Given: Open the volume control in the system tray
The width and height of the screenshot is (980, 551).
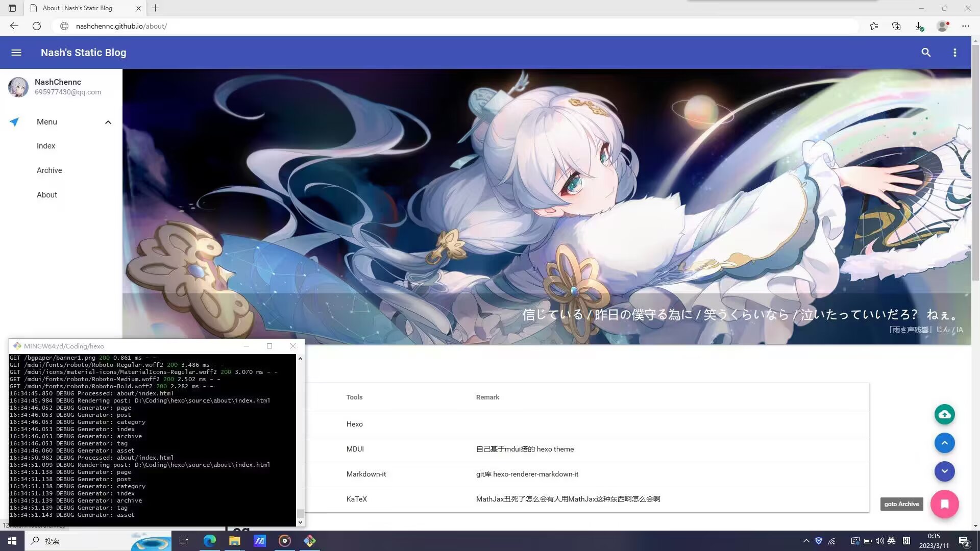Looking at the screenshot, I should pos(879,541).
